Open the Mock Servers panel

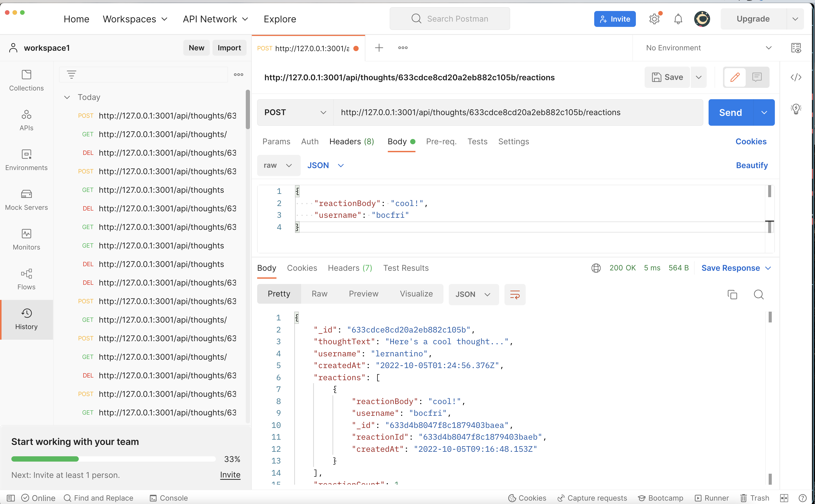(x=26, y=199)
